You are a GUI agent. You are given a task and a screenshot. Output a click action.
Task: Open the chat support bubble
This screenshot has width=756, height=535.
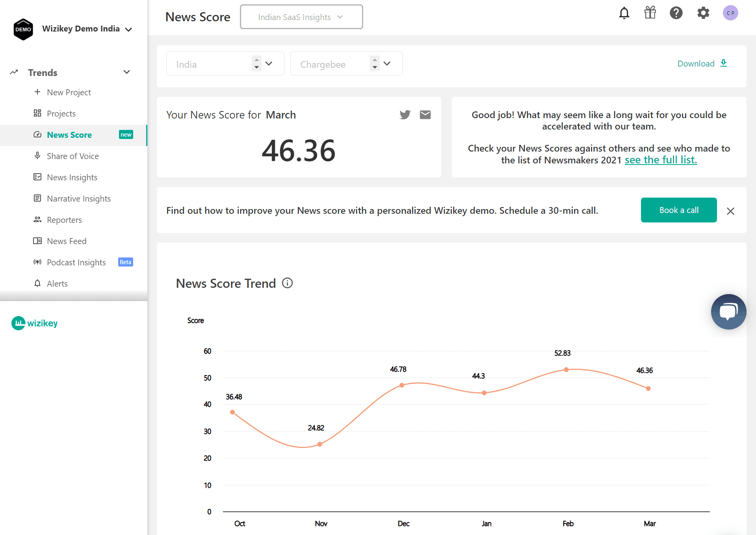[x=728, y=311]
